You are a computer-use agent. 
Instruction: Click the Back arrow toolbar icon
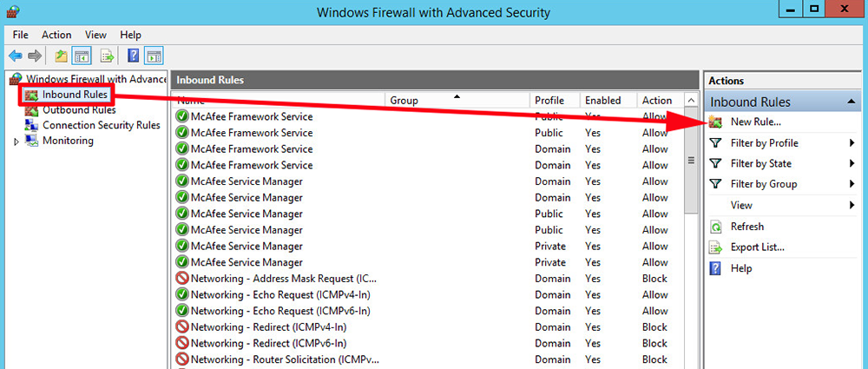[x=16, y=56]
